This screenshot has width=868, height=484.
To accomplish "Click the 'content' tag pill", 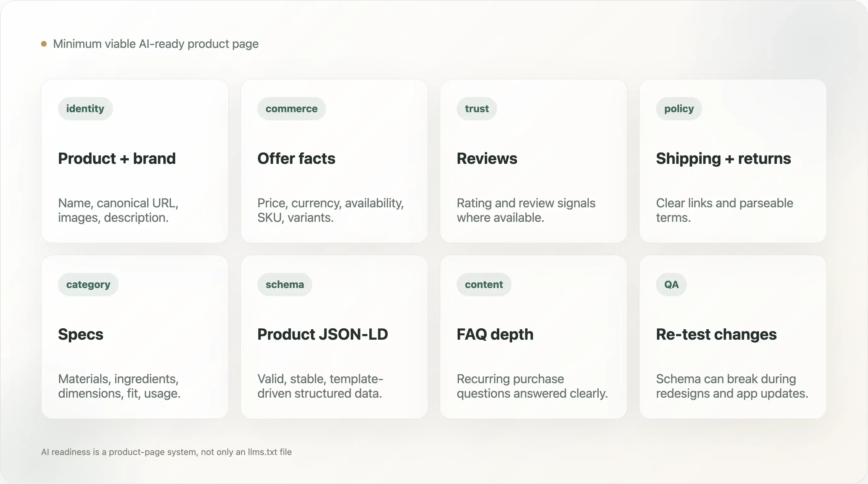I will pos(484,285).
